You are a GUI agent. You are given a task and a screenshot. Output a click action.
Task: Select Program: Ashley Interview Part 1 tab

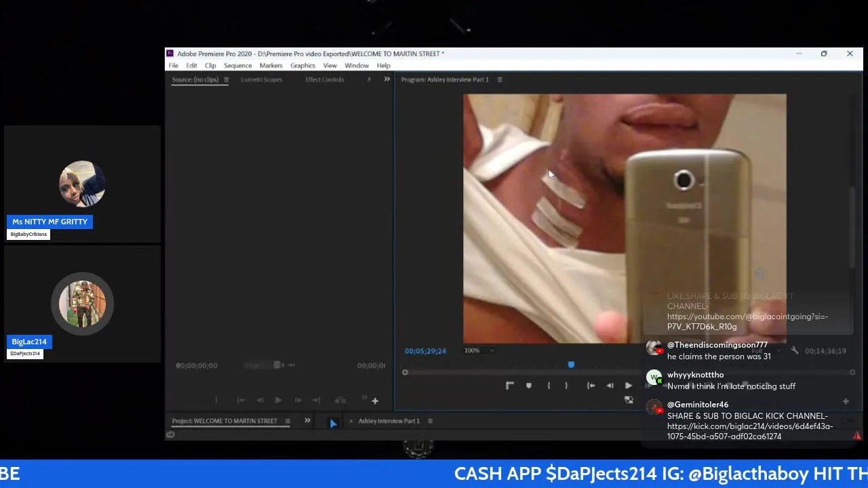(444, 79)
